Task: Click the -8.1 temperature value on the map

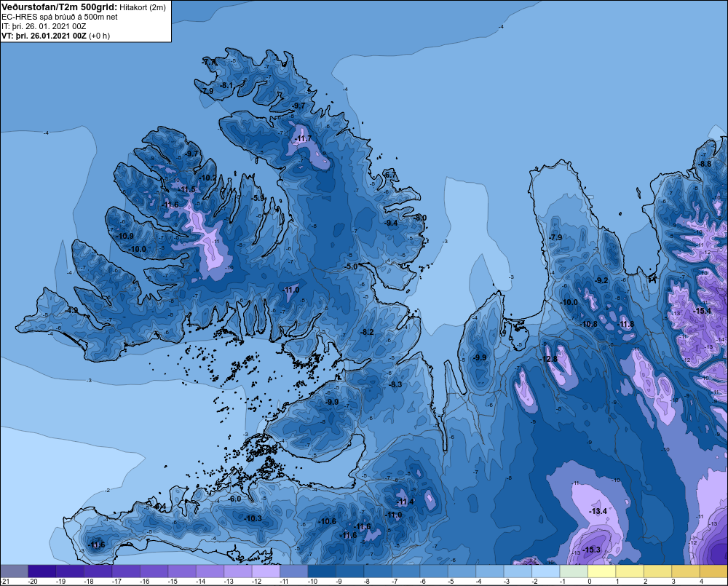Action: point(226,85)
